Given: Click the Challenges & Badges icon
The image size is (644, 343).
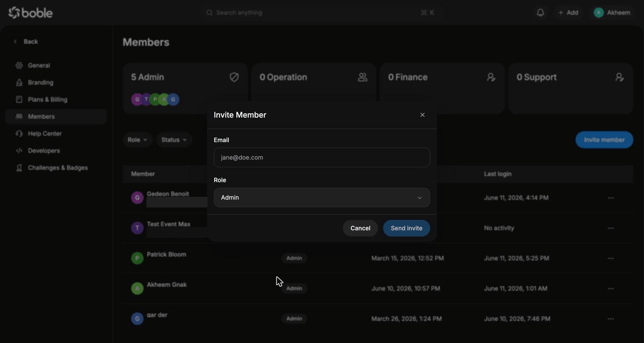Looking at the screenshot, I should (x=19, y=168).
